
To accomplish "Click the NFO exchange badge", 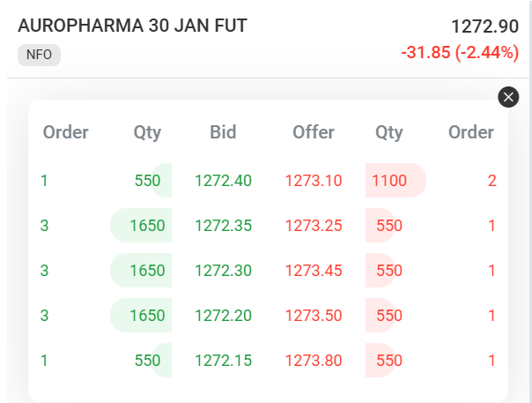I will tap(39, 55).
